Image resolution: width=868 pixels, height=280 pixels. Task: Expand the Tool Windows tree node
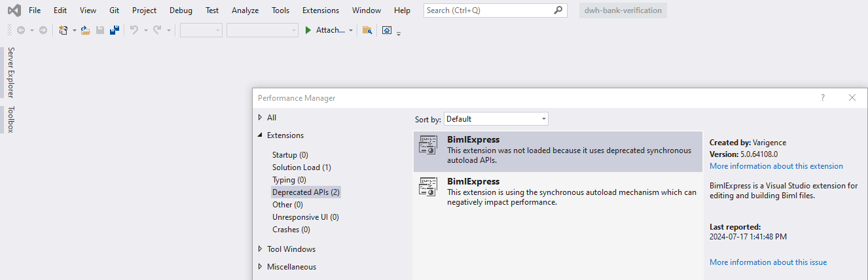pyautogui.click(x=261, y=249)
